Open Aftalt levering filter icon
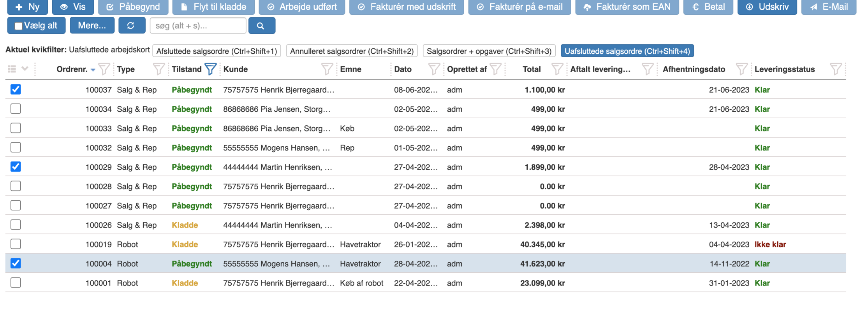The width and height of the screenshot is (868, 321). [x=647, y=69]
